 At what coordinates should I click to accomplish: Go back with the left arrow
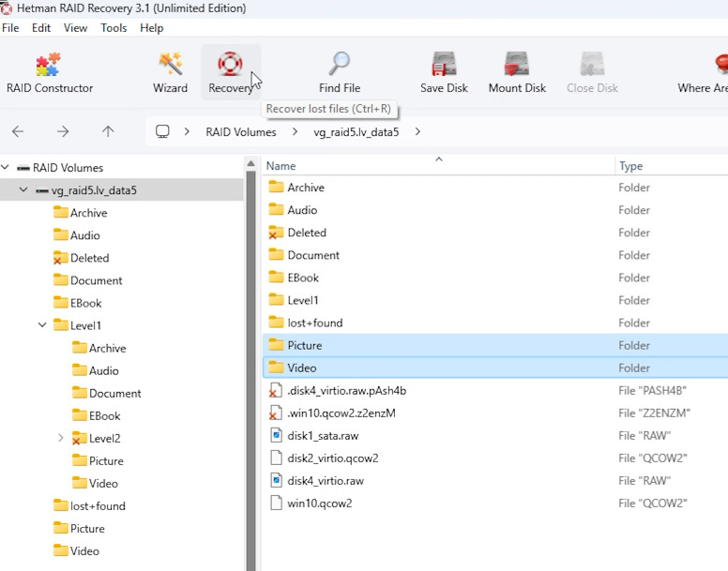(18, 132)
